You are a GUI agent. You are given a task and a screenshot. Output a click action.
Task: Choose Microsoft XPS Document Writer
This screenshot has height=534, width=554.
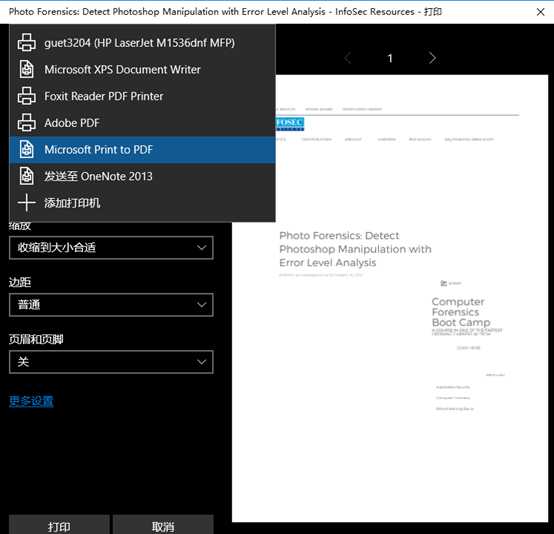(142, 69)
